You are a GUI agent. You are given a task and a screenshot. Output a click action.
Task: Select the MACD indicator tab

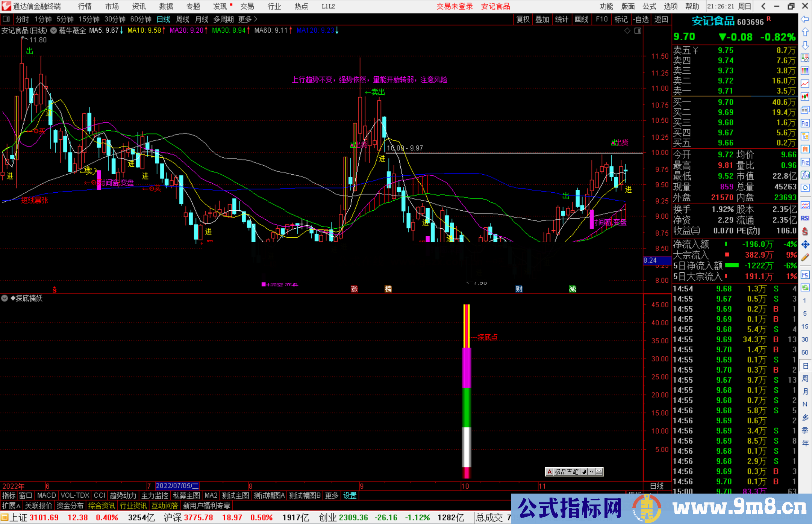47,495
